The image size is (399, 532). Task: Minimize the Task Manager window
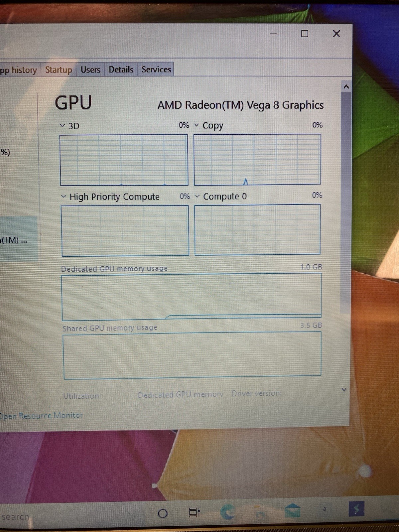click(274, 34)
